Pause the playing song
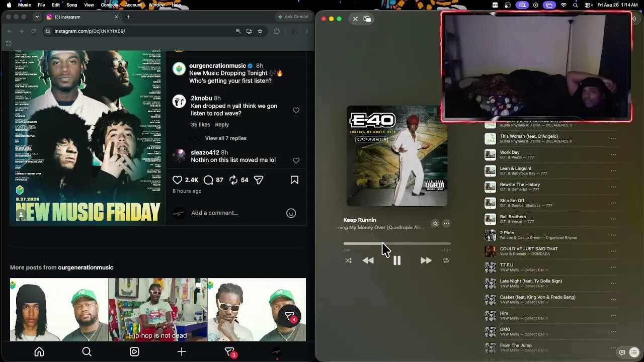The height and width of the screenshot is (362, 644). 397,260
